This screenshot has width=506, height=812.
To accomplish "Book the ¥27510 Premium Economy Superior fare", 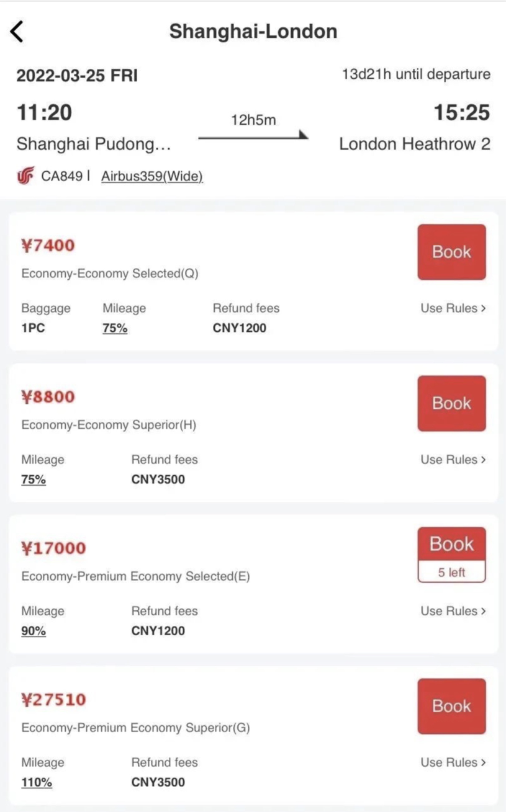I will pos(451,706).
